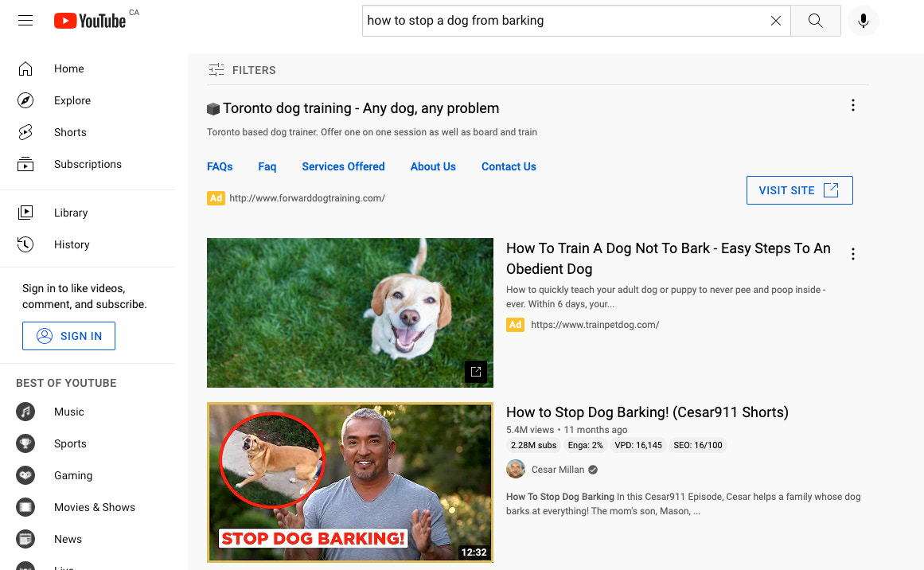Open search result Filters
Viewport: 924px width, 570px height.
[242, 70]
